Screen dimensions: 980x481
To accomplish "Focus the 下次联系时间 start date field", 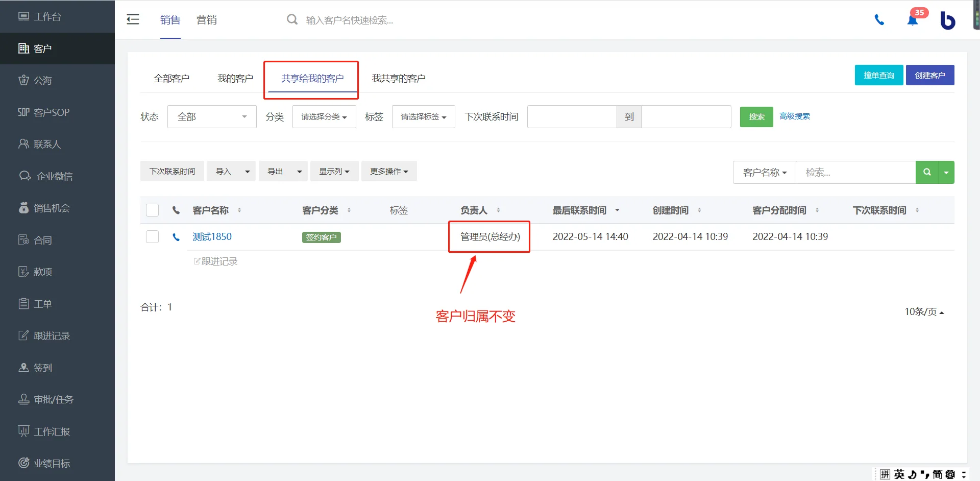I will click(x=572, y=116).
